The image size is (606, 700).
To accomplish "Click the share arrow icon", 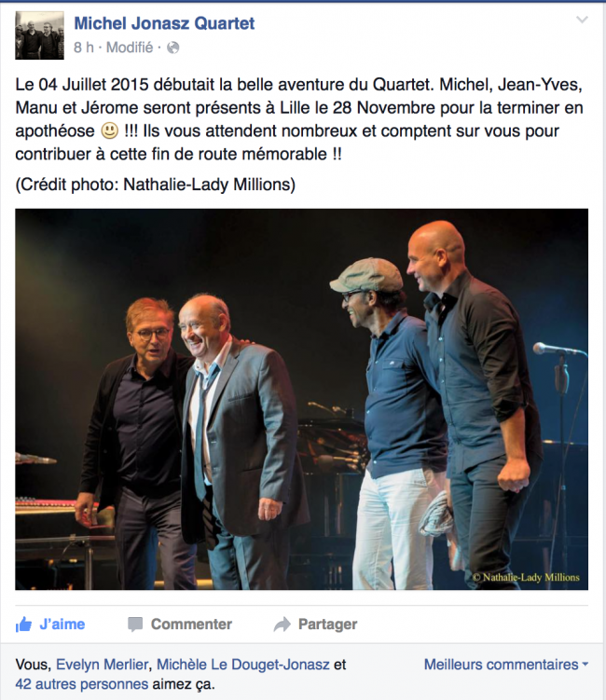I will [x=282, y=625].
